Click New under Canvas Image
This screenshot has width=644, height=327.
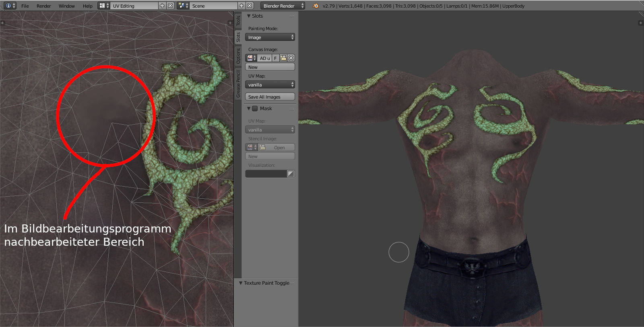pyautogui.click(x=270, y=67)
